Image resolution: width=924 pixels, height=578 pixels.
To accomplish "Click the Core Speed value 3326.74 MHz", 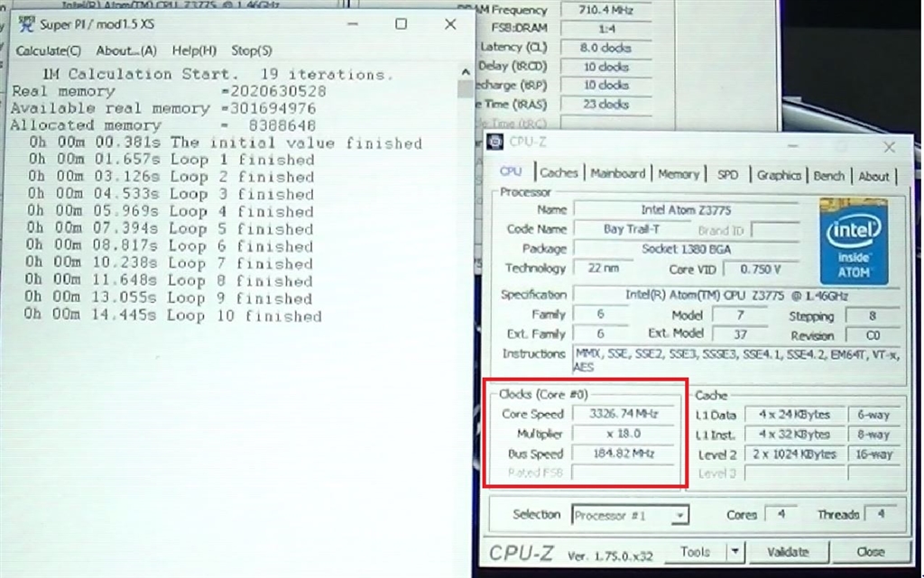I will pos(624,414).
